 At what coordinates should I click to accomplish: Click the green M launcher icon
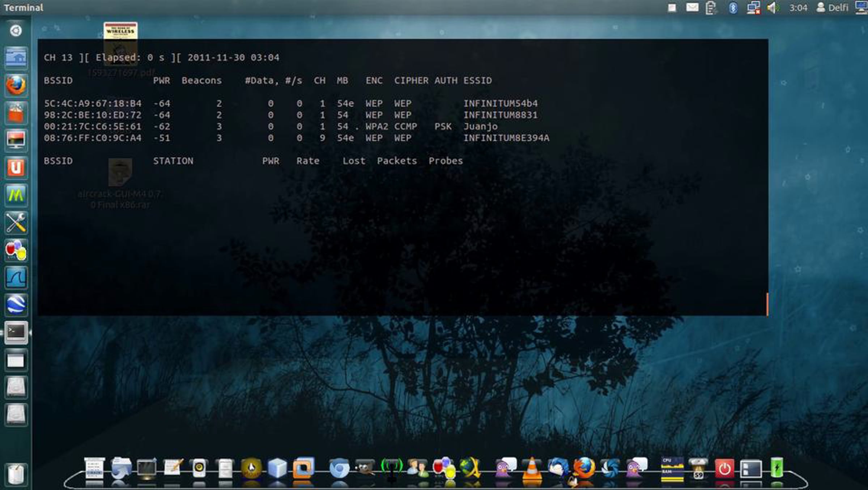(16, 195)
